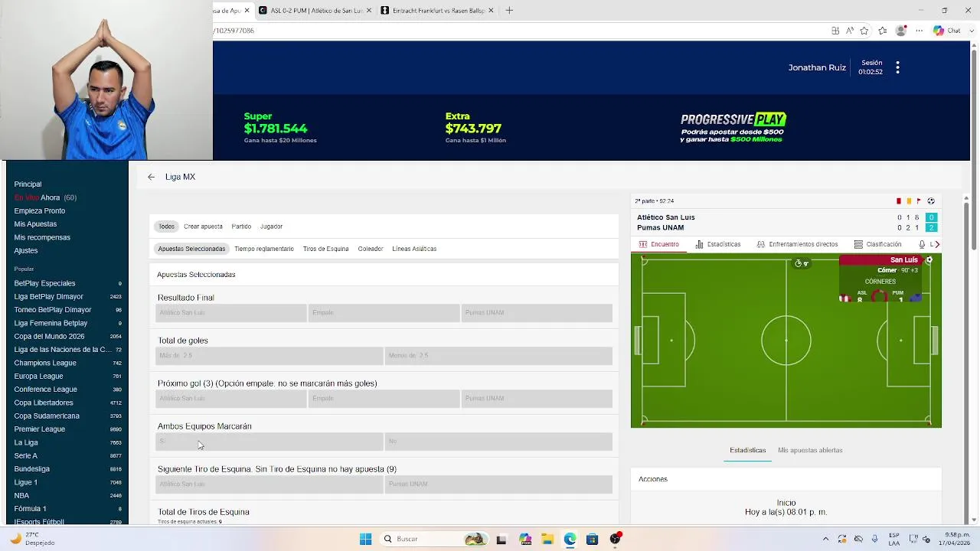Open the three-dot user menu
The height and width of the screenshot is (551, 980).
click(x=897, y=67)
